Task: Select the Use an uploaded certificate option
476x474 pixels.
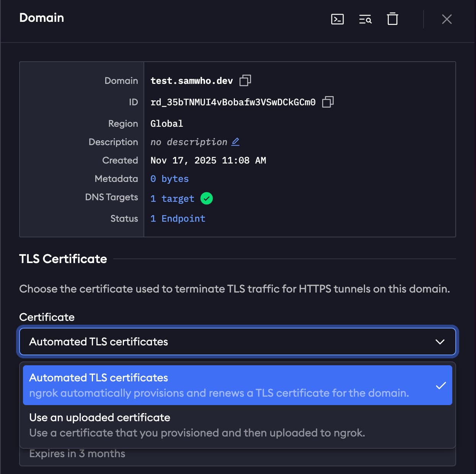Action: coord(237,424)
